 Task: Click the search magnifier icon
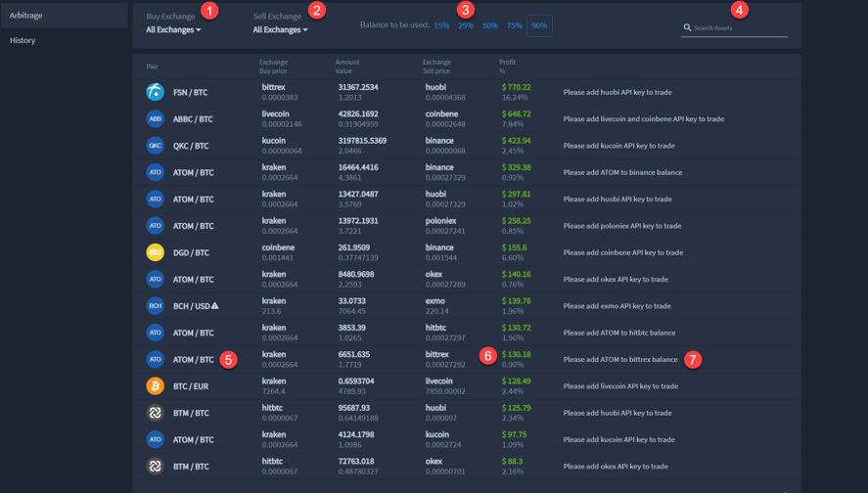tap(687, 27)
